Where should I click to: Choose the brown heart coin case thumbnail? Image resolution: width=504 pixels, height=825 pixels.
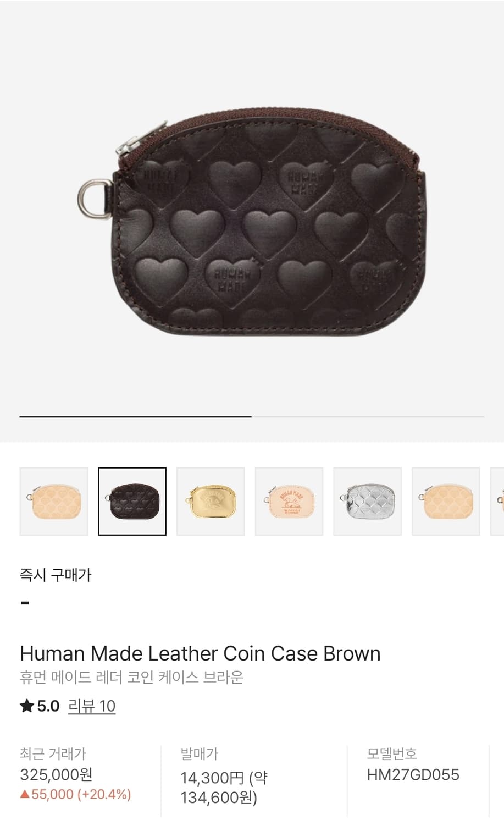[132, 501]
